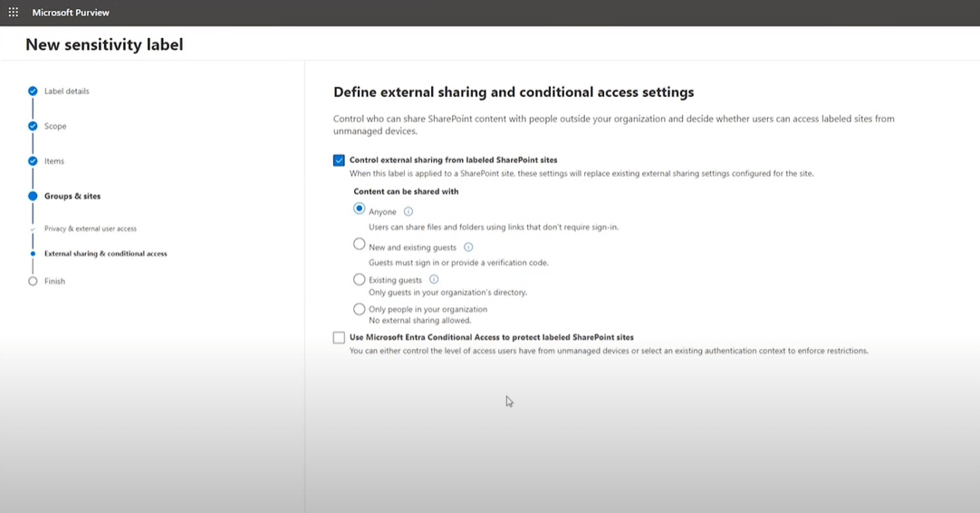Enable Use Microsoft Entra Conditional Access checkbox

[x=339, y=337]
